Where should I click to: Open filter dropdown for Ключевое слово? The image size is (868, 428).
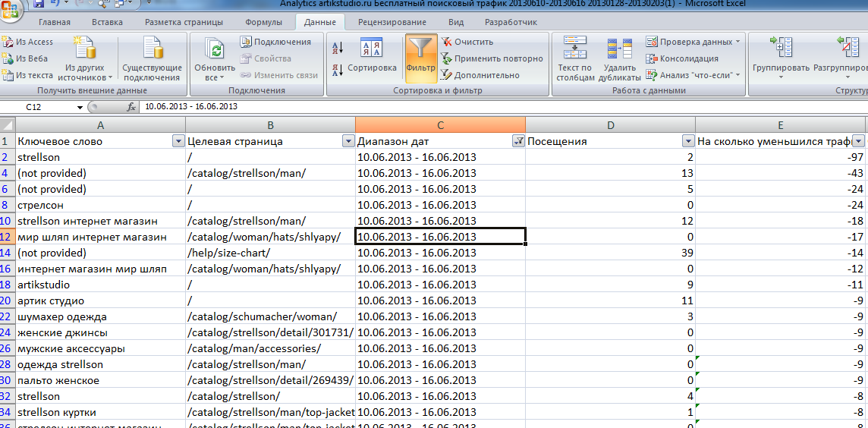tap(178, 142)
